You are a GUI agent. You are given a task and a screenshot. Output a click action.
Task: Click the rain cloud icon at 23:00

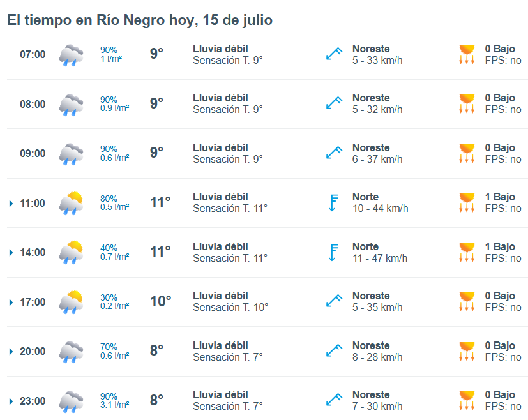(x=71, y=401)
